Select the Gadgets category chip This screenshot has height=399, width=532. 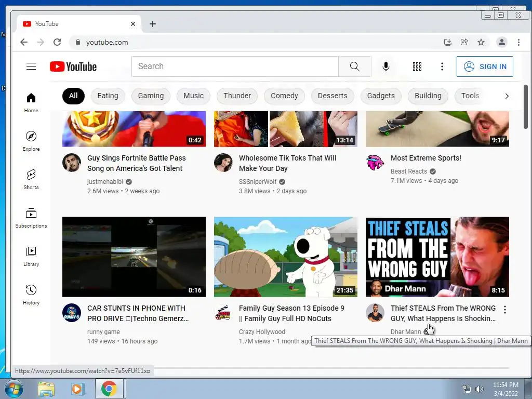pyautogui.click(x=381, y=96)
